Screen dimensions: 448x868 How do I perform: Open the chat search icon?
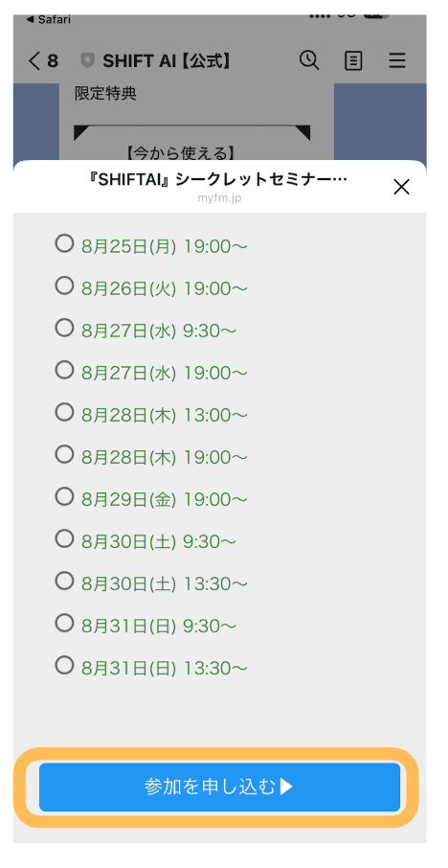click(x=309, y=59)
